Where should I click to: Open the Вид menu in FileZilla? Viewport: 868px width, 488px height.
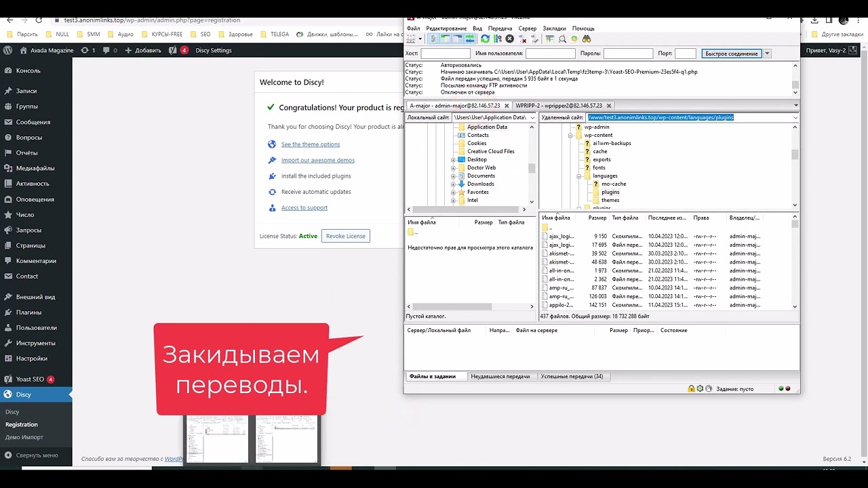click(x=477, y=28)
